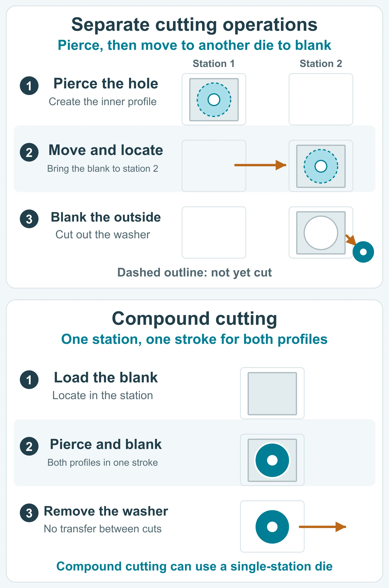Screen dimensions: 389x588
Task: Select the ejected teal washer beside Station 2
Action: click(363, 252)
